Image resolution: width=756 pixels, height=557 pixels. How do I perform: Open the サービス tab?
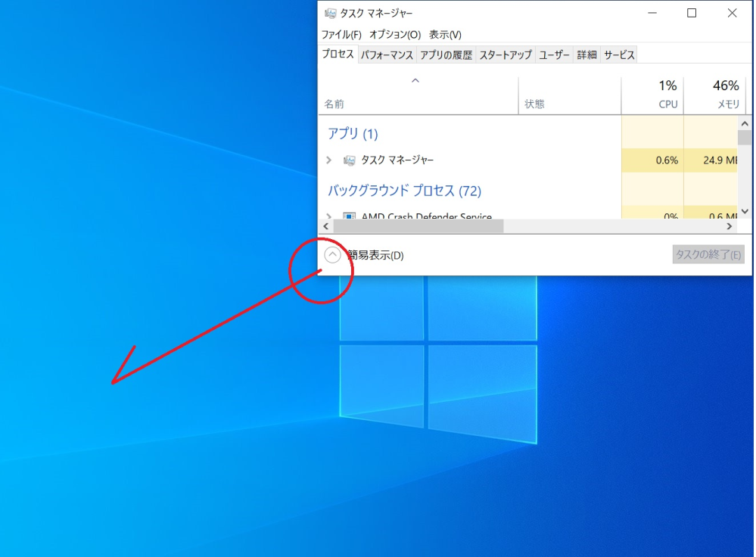(619, 55)
